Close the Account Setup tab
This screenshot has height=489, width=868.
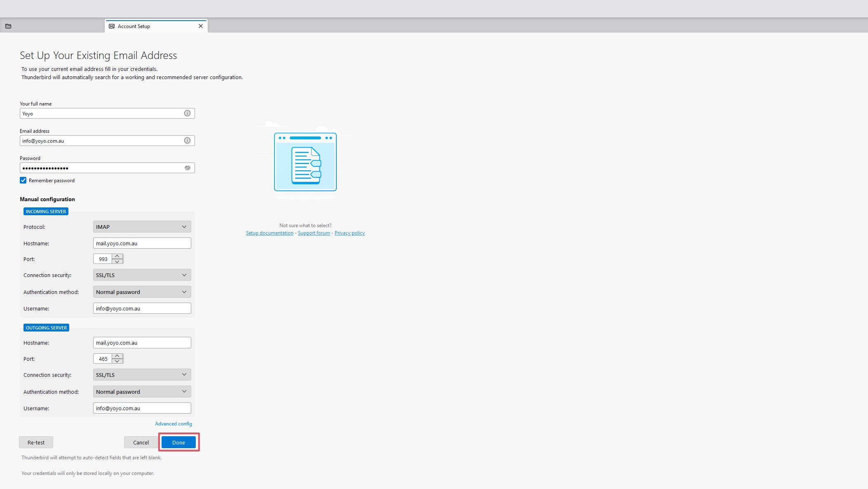(x=201, y=26)
